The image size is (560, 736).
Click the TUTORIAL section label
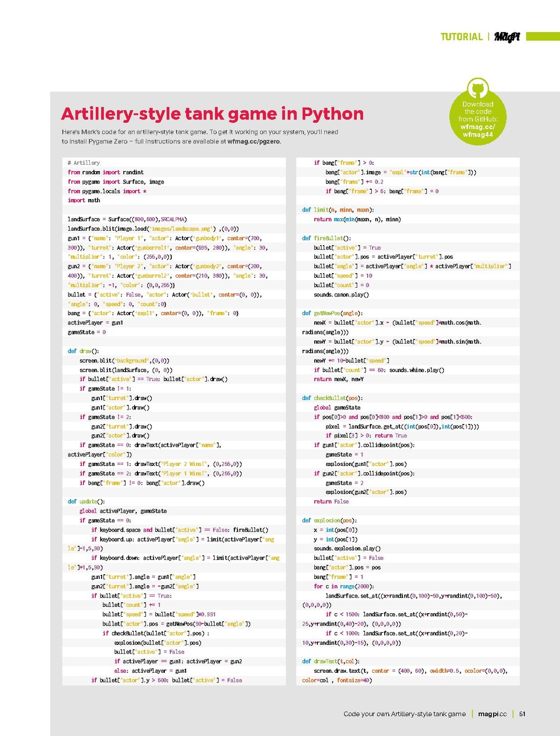pyautogui.click(x=461, y=37)
